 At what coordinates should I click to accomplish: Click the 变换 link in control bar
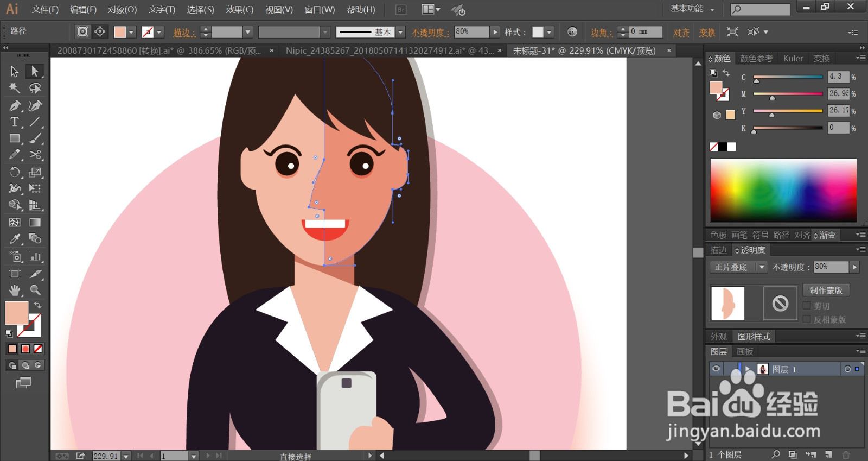pyautogui.click(x=707, y=33)
